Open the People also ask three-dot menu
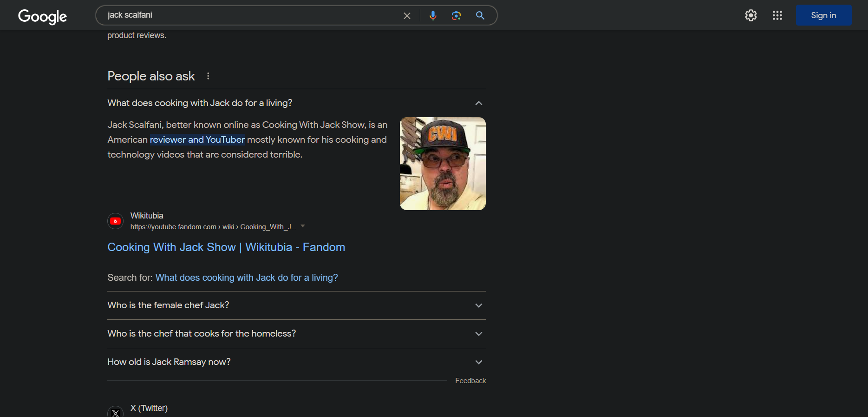This screenshot has height=417, width=868. (208, 76)
